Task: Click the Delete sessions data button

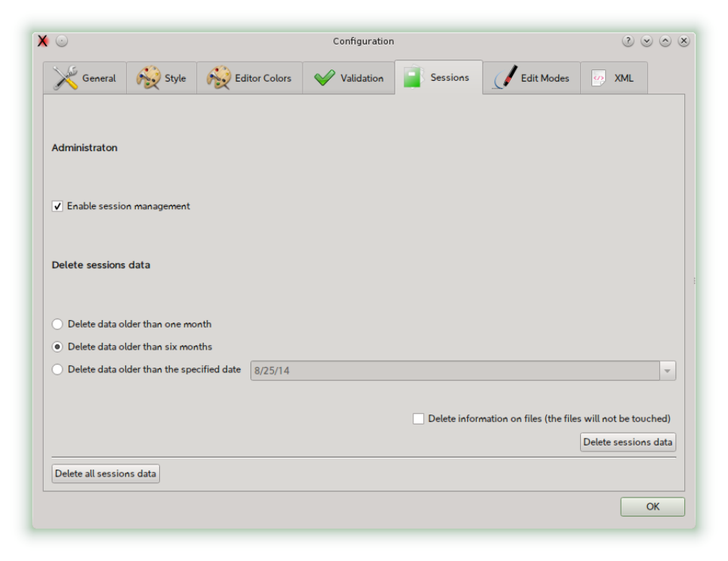Action: tap(628, 442)
